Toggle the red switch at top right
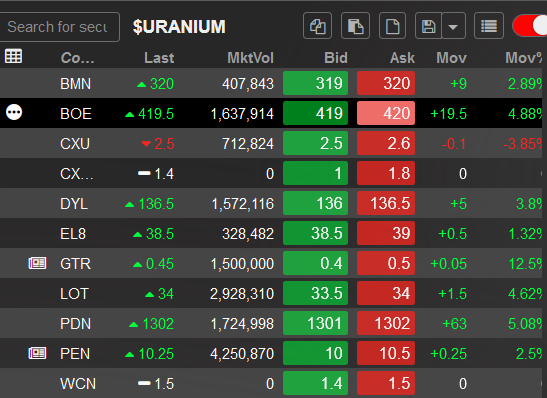 (x=530, y=26)
